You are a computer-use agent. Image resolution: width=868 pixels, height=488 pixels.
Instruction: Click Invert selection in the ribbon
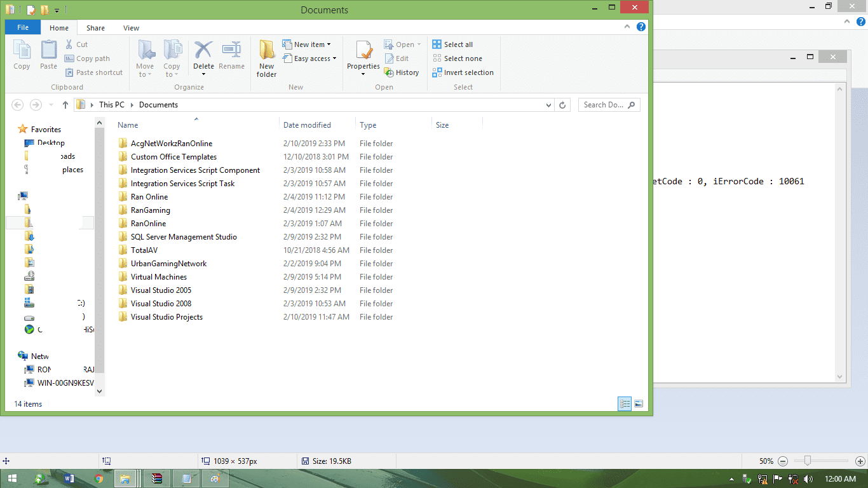point(463,72)
